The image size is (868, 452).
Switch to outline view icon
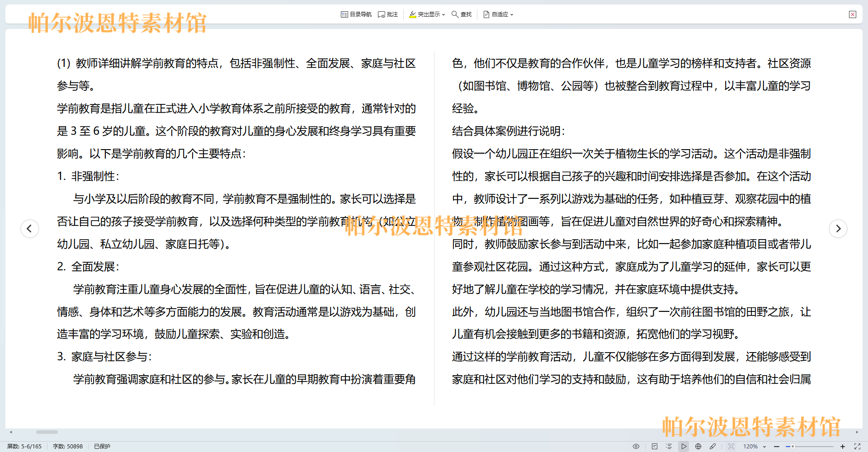point(669,446)
